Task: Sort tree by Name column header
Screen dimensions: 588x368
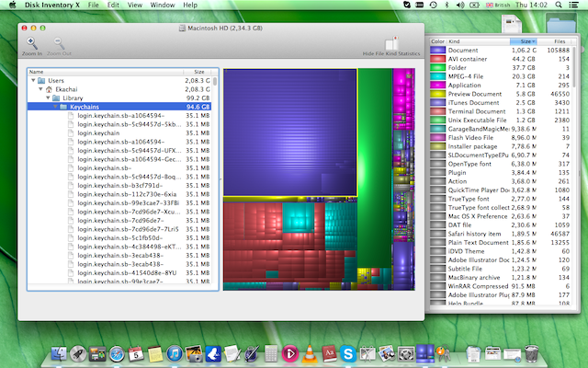Action: [x=106, y=72]
